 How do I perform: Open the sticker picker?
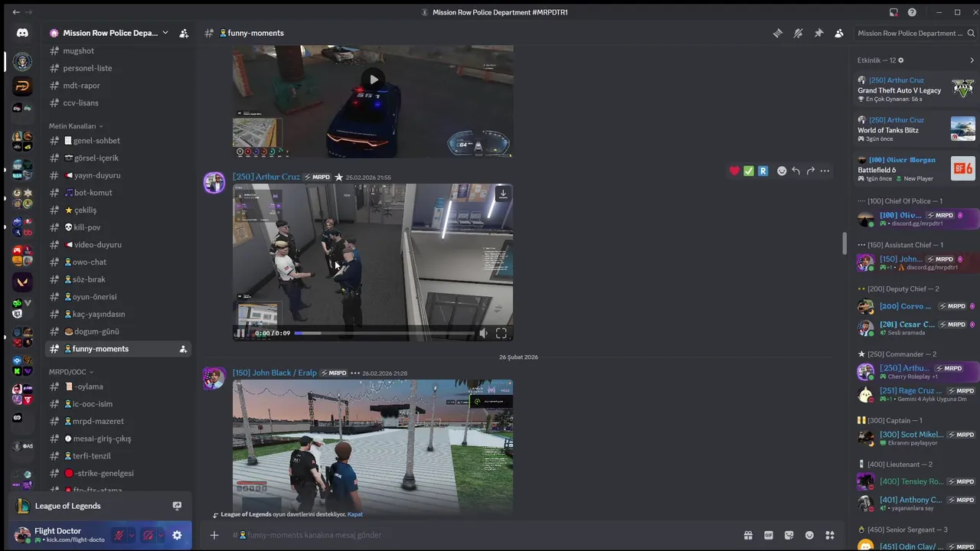(x=789, y=535)
